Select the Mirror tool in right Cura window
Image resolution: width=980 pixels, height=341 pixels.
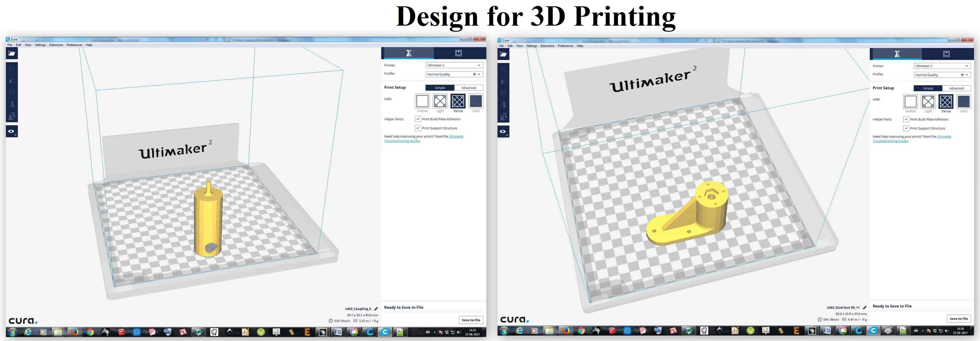(x=503, y=105)
